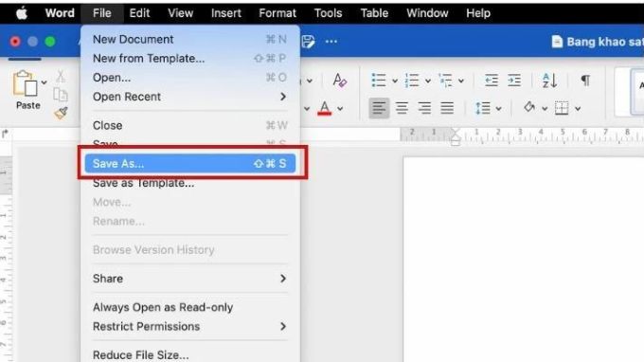
Task: Click the save icon in title bar
Action: pos(308,42)
